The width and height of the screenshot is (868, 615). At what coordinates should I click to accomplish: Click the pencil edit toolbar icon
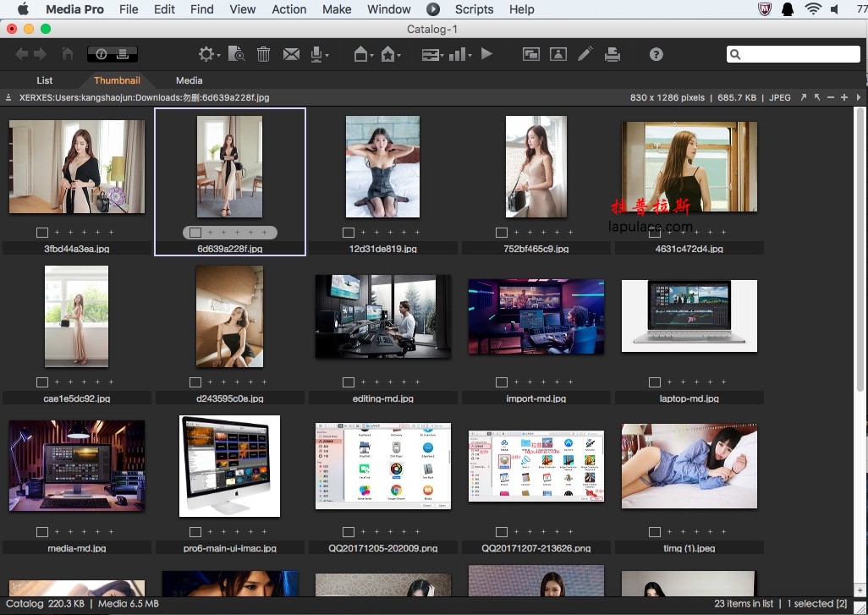pyautogui.click(x=585, y=53)
